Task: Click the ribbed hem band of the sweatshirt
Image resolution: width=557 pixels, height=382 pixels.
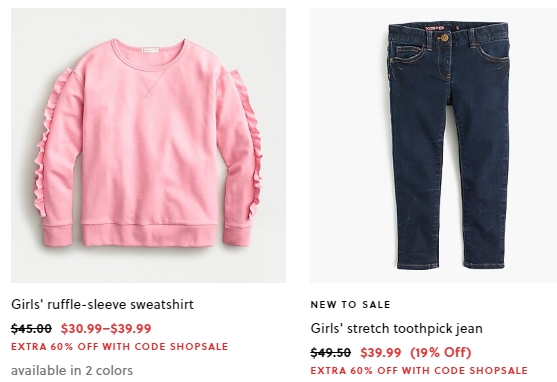Action: 149,235
